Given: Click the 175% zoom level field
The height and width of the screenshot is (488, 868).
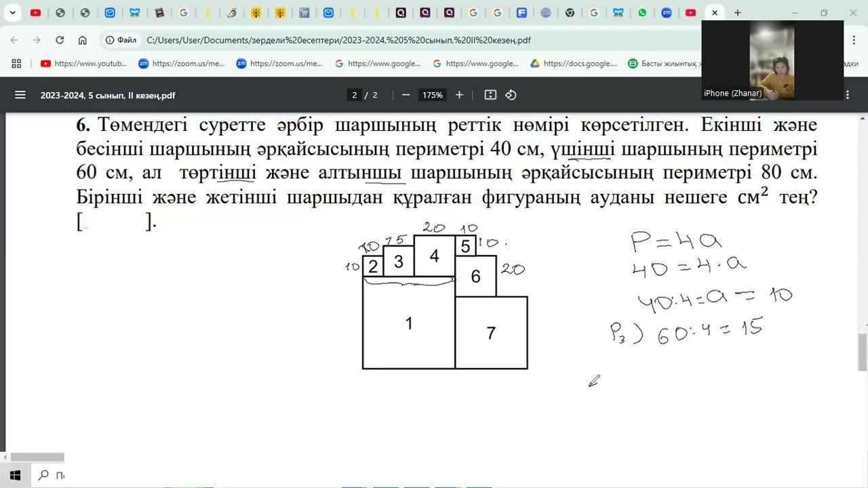Looking at the screenshot, I should pyautogui.click(x=433, y=95).
